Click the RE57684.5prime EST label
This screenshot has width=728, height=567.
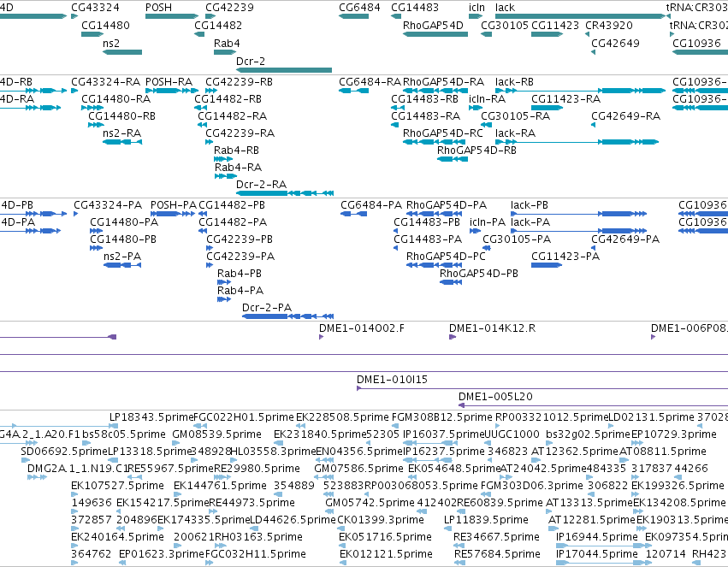(497, 554)
